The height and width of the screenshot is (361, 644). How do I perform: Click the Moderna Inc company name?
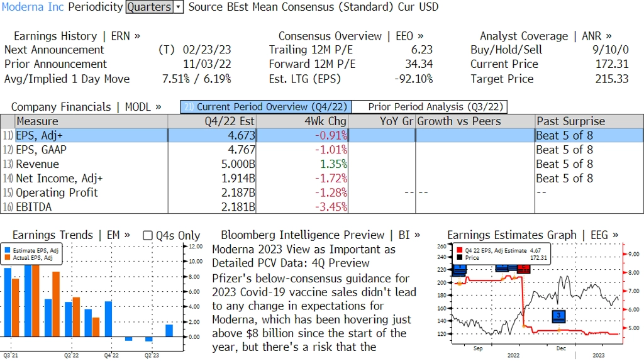click(33, 7)
